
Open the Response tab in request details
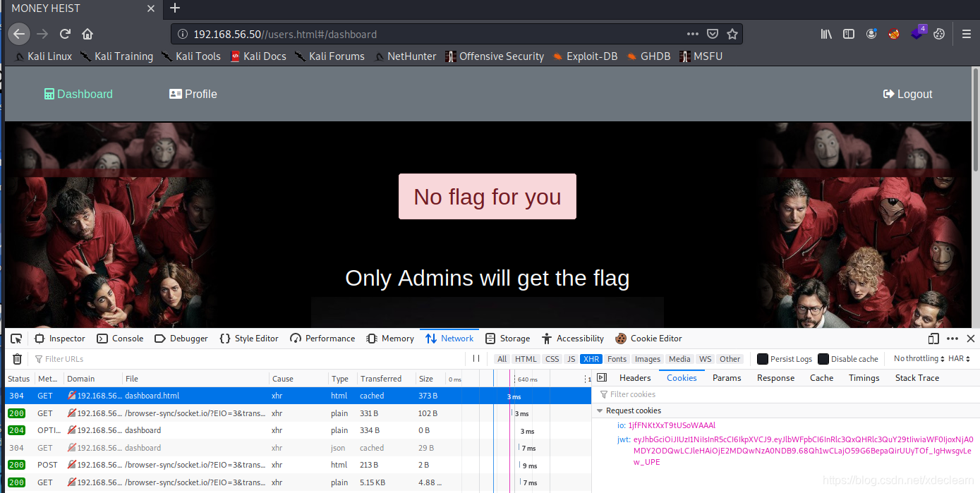pyautogui.click(x=775, y=378)
